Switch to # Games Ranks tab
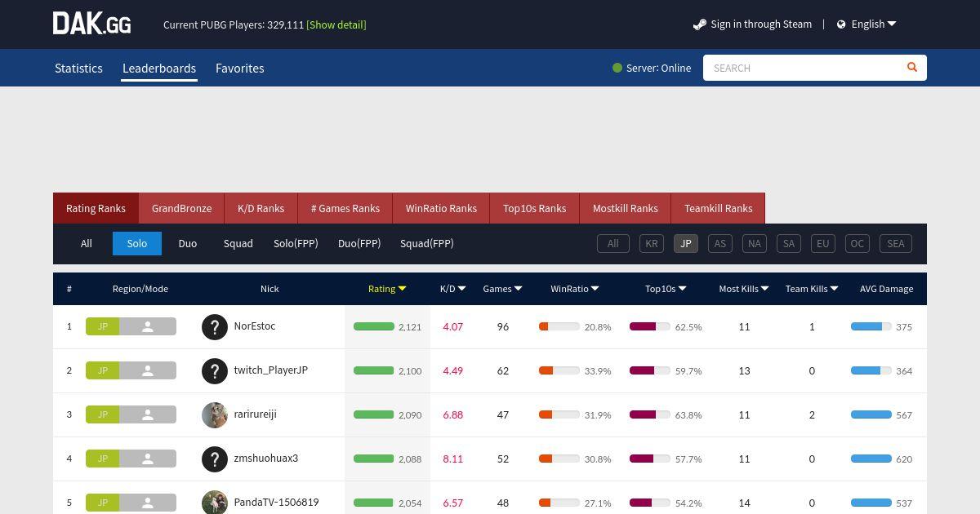 [x=345, y=208]
